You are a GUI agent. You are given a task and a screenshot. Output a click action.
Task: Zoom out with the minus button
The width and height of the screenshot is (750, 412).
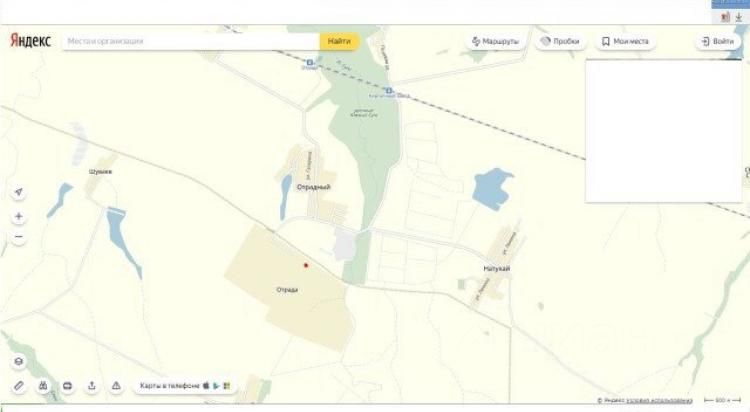click(19, 236)
